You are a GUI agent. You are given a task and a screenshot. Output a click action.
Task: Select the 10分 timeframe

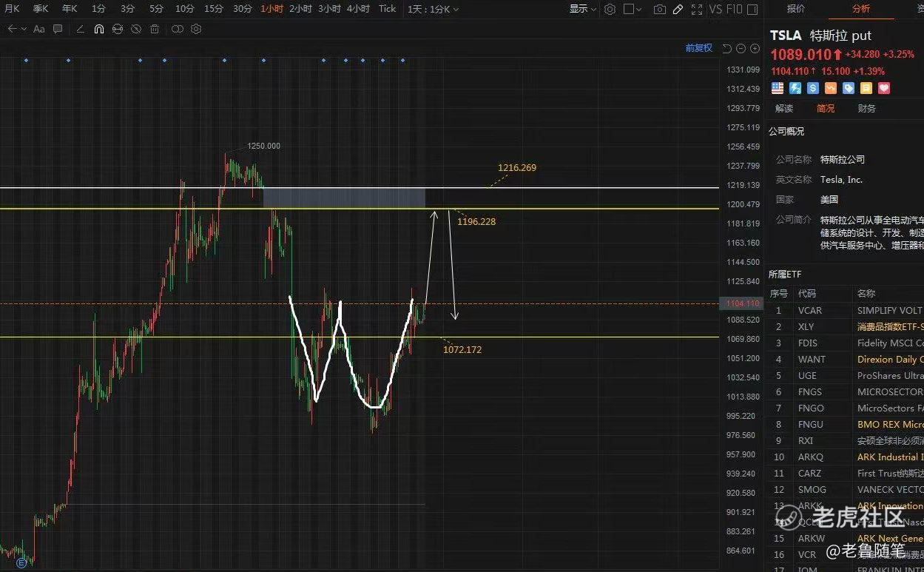pos(185,9)
